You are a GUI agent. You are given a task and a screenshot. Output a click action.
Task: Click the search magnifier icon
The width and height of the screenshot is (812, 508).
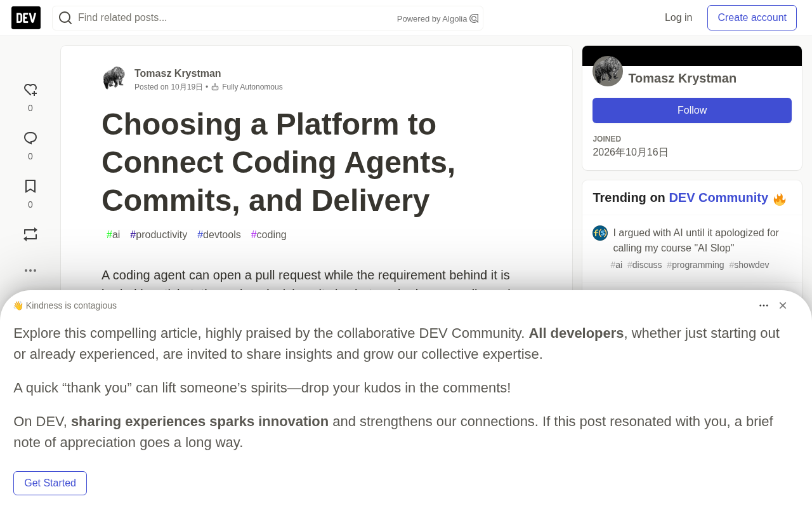65,18
